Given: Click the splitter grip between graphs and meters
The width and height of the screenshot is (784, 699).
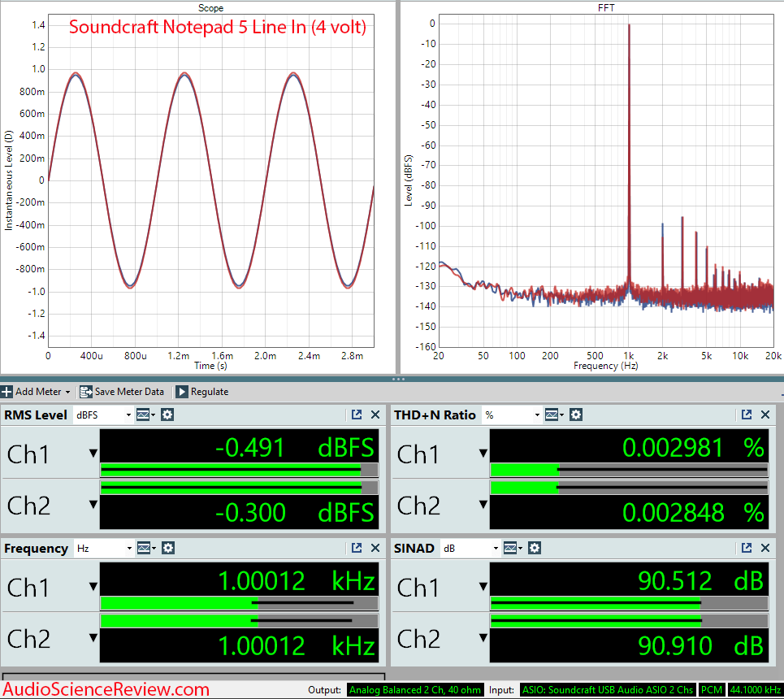Looking at the screenshot, I should (x=398, y=380).
